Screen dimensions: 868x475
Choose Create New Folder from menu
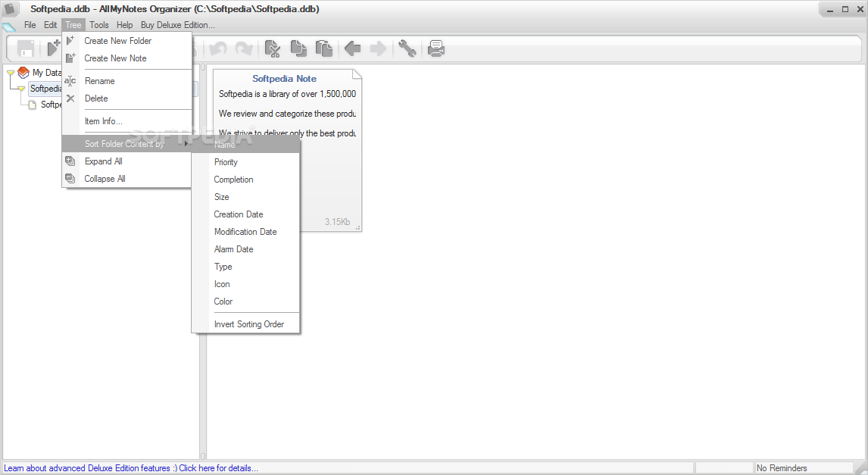tap(126, 41)
